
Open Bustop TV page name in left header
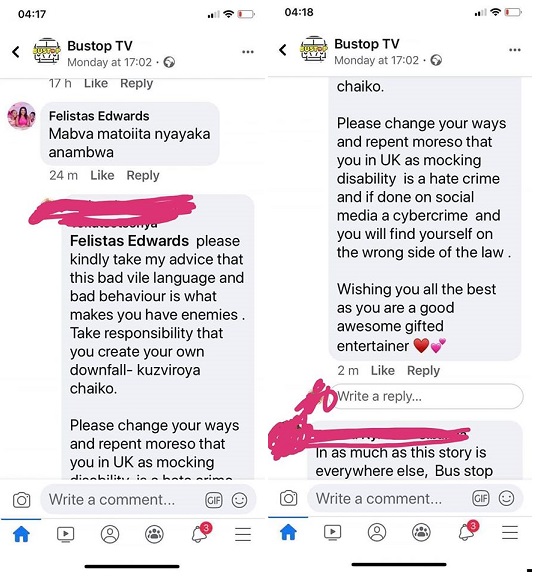click(x=100, y=46)
